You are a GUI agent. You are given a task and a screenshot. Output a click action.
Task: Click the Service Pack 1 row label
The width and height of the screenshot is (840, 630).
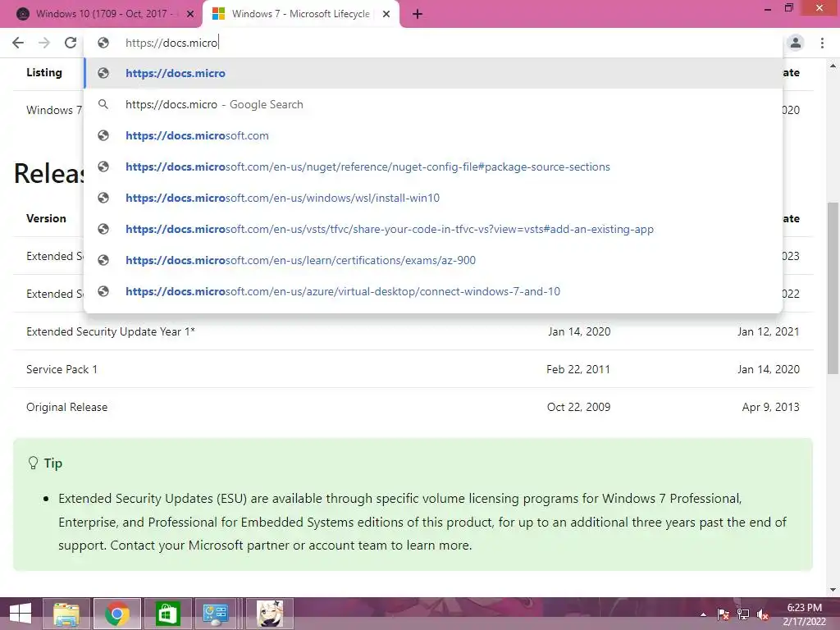point(62,369)
